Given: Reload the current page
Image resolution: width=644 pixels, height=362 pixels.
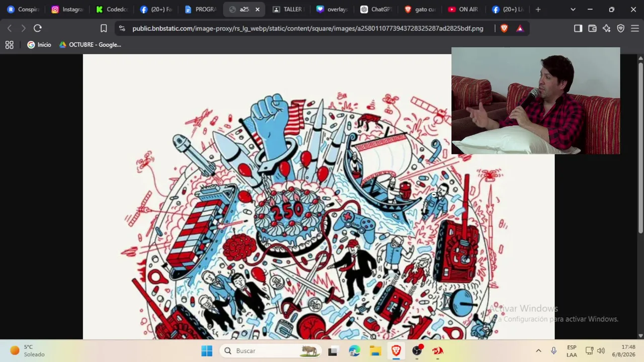Looking at the screenshot, I should pos(38,28).
